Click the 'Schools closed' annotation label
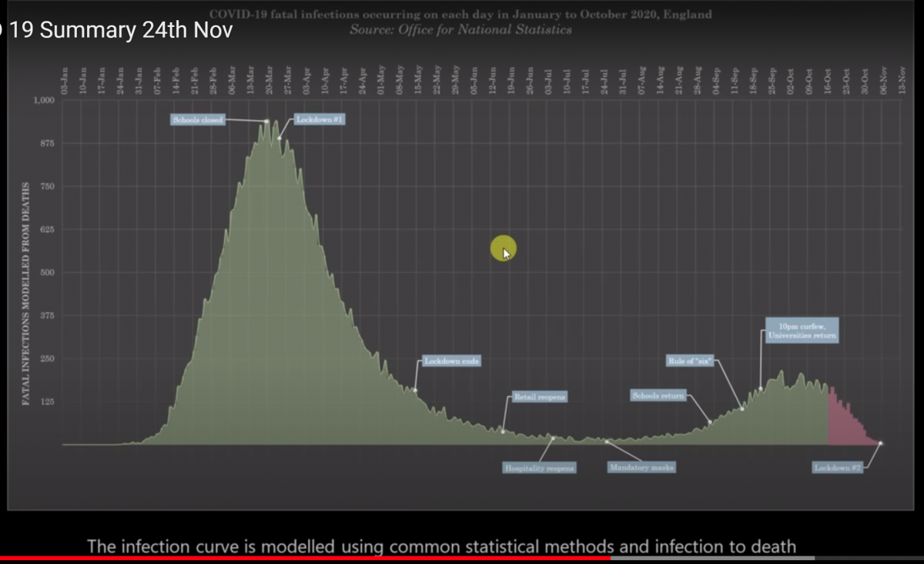The height and width of the screenshot is (564, 924). [199, 120]
